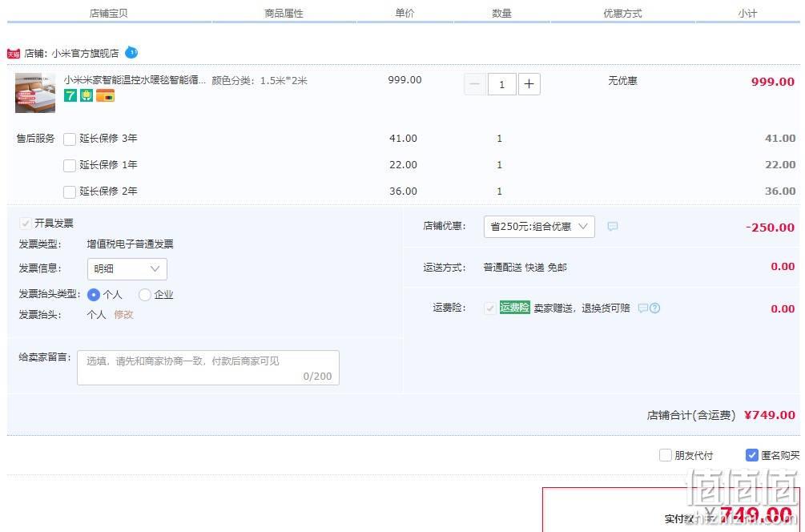Image resolution: width=805 pixels, height=532 pixels.
Task: Click the 给卖家留言 message text box
Action: click(208, 368)
